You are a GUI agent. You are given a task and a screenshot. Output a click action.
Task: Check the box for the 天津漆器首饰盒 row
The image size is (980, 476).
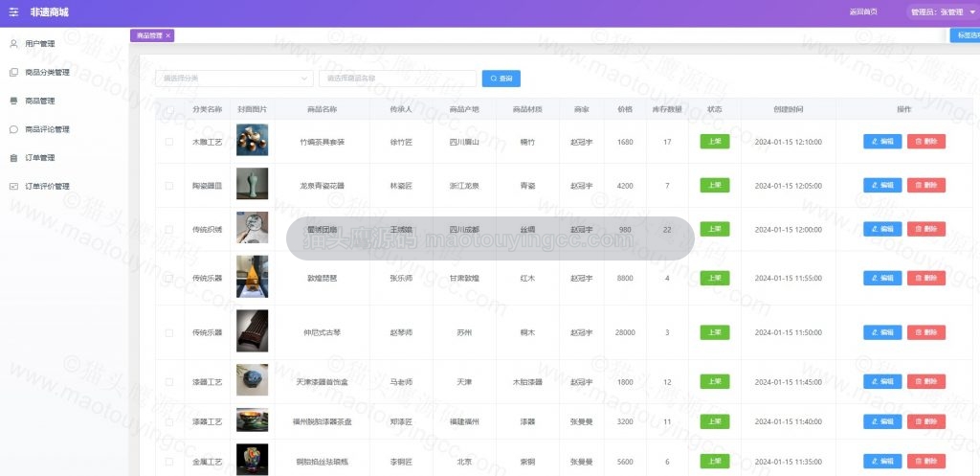coord(169,381)
